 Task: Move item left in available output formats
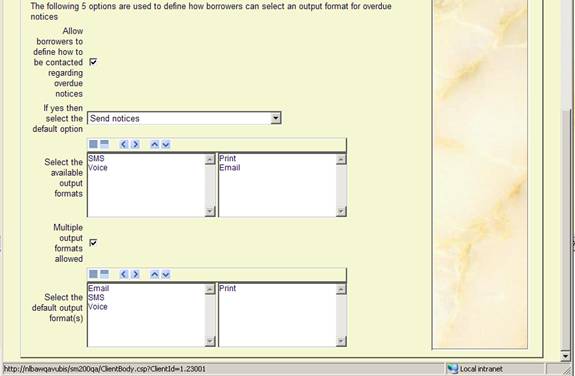(x=124, y=144)
